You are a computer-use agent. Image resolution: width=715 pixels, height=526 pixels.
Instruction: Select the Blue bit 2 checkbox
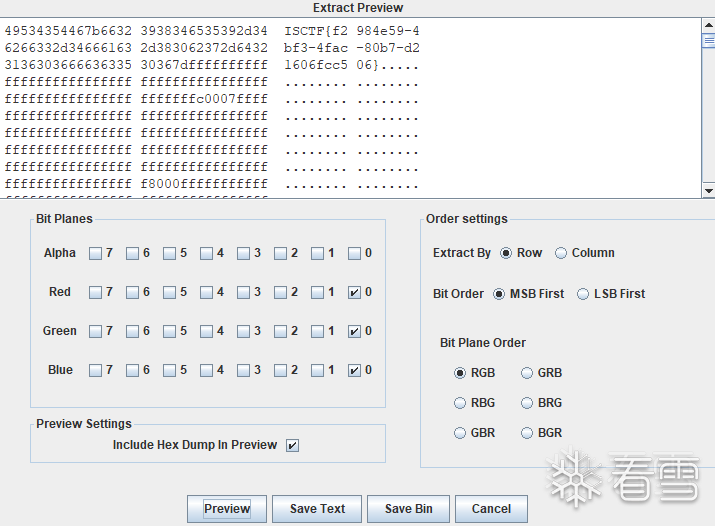pos(280,370)
